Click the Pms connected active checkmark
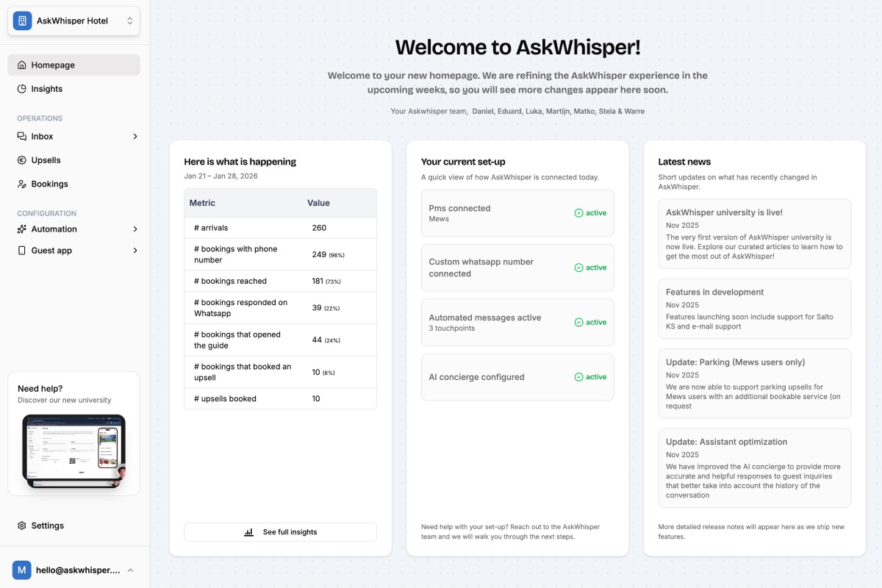 [x=578, y=213]
